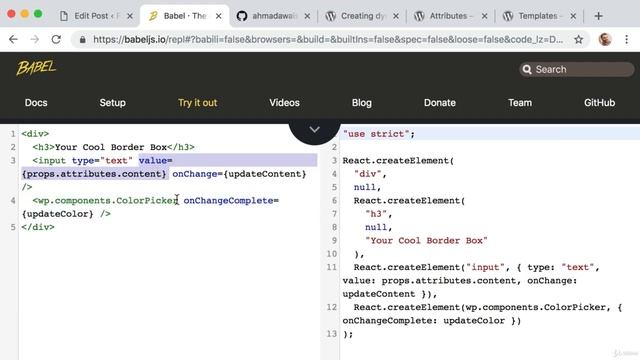
Task: Click the opening div tag in input code
Action: [x=35, y=134]
